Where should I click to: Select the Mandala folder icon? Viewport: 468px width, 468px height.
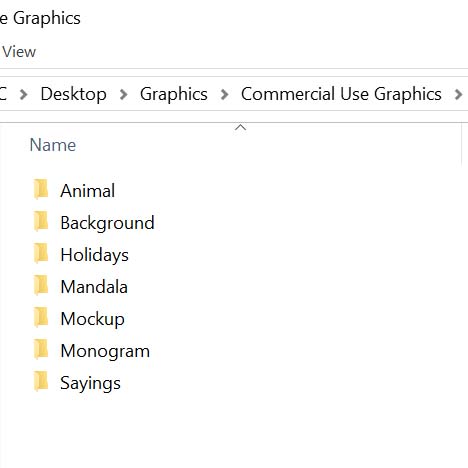41,285
